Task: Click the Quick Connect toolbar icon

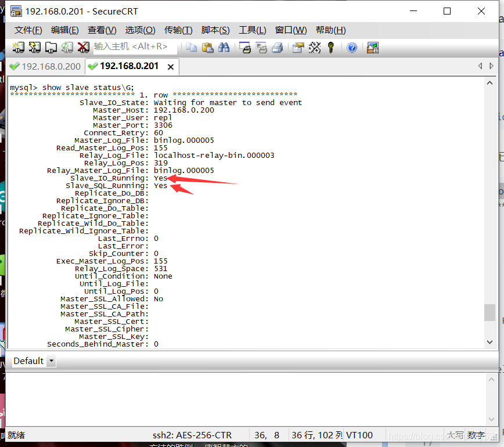Action: coord(35,47)
